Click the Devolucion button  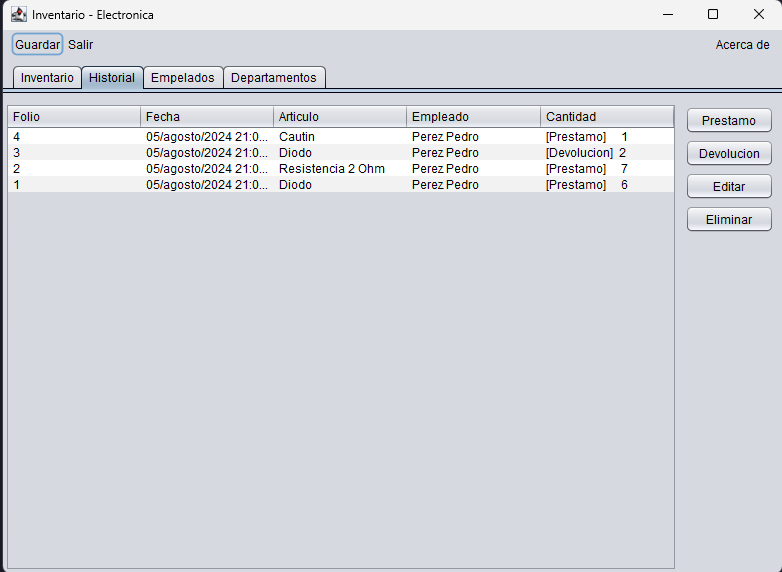coord(729,153)
